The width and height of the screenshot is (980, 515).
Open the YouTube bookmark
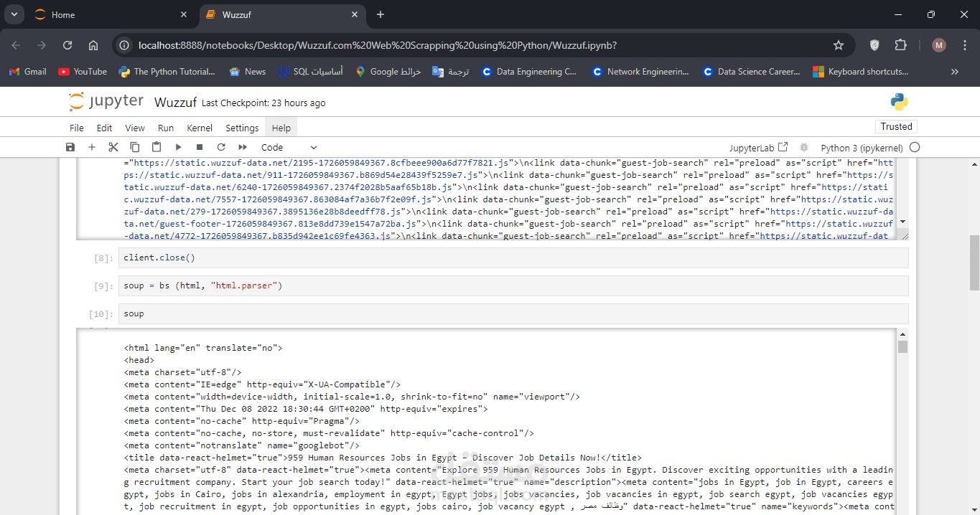(x=83, y=72)
